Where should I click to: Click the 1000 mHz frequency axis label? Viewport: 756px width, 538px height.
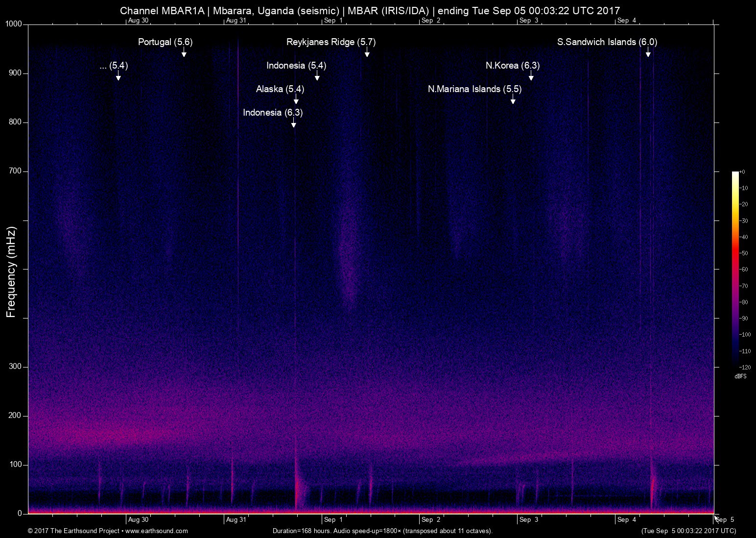(x=14, y=24)
